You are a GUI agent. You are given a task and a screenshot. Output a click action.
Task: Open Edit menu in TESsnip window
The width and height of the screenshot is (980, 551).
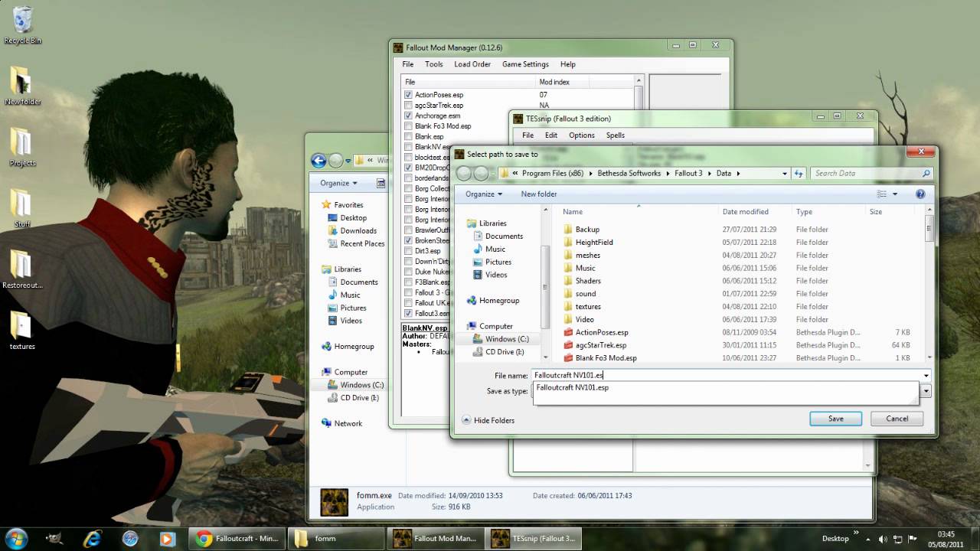point(551,135)
